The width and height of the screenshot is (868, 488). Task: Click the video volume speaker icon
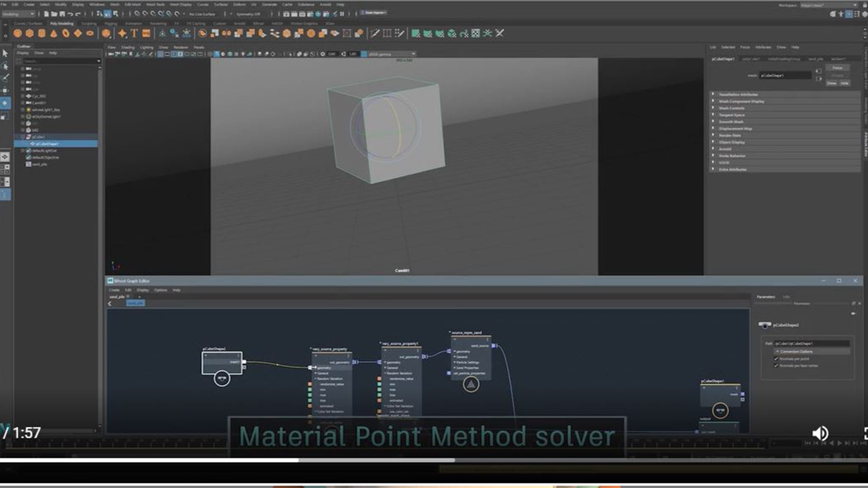(x=820, y=433)
